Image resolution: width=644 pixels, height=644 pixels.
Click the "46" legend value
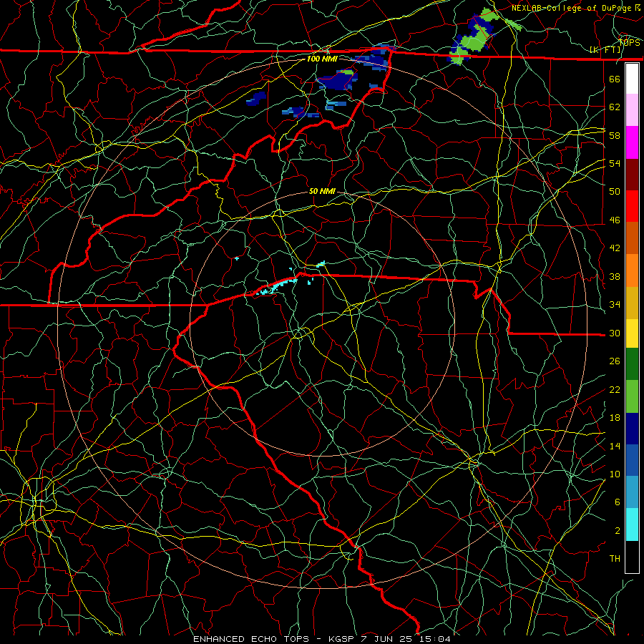click(615, 220)
